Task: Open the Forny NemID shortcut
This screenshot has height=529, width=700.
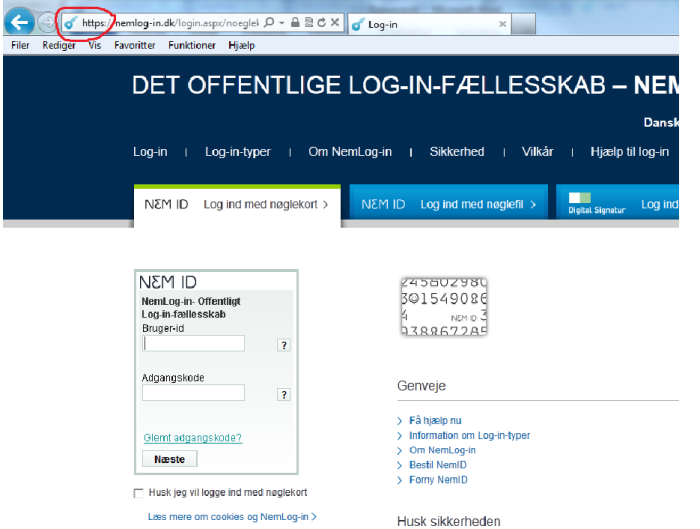Action: pos(438,480)
